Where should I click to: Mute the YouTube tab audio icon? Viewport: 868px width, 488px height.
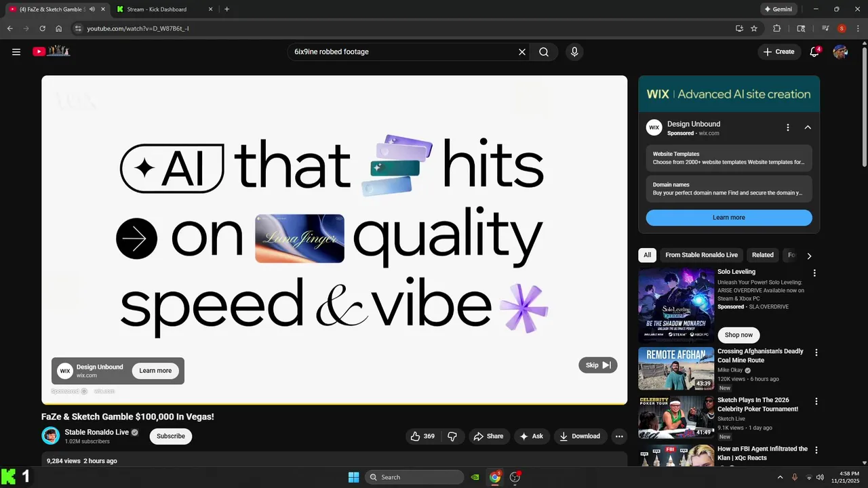point(92,9)
